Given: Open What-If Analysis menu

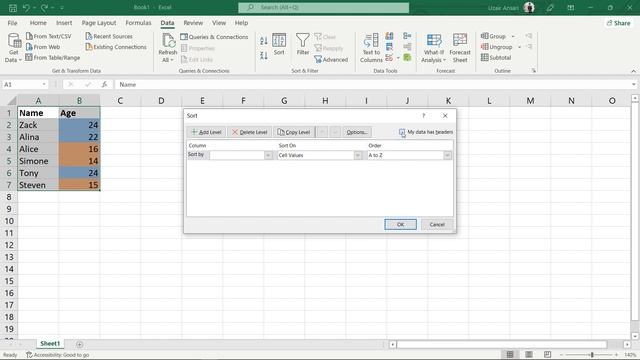Looking at the screenshot, I should click(x=433, y=48).
